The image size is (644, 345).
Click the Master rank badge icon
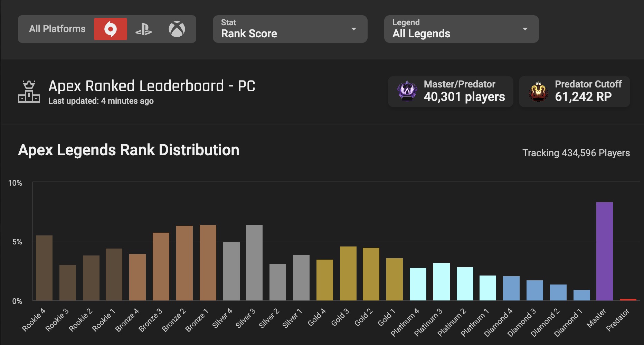407,92
